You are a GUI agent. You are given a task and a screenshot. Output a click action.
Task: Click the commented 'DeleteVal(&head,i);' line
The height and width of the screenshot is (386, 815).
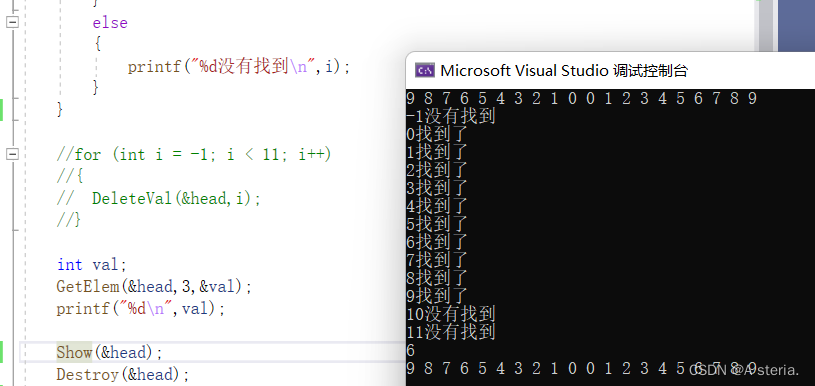coord(158,198)
